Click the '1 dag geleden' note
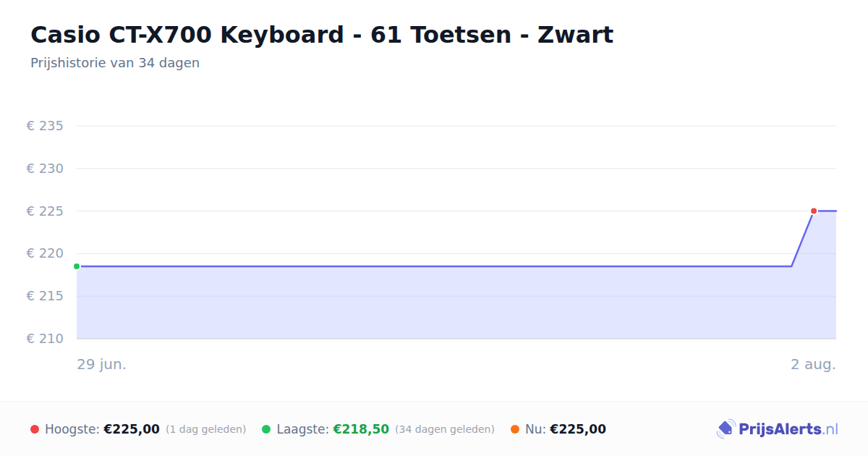 [206, 429]
